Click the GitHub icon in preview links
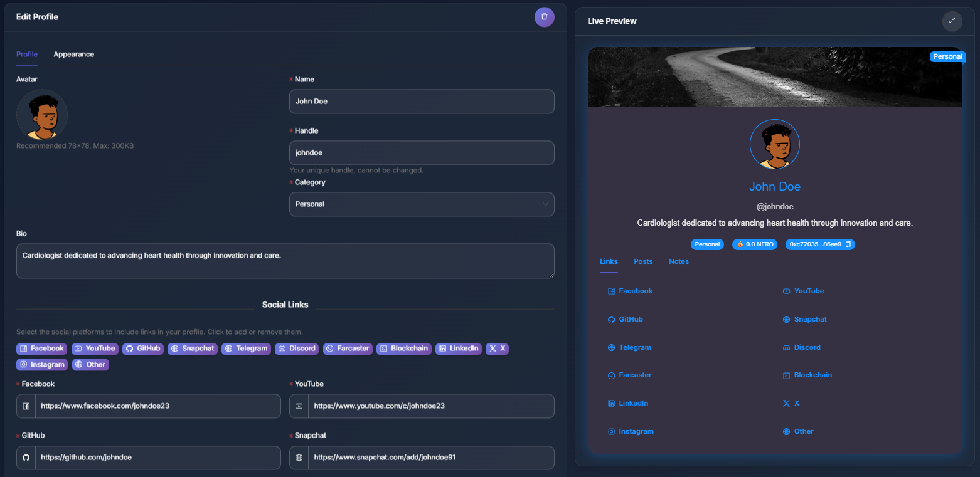This screenshot has height=477, width=980. [x=611, y=320]
